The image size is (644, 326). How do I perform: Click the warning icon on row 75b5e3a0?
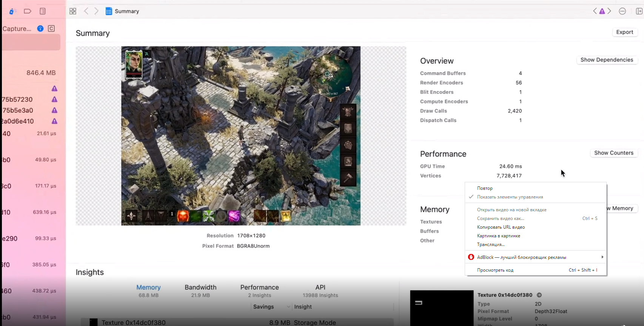coord(54,111)
